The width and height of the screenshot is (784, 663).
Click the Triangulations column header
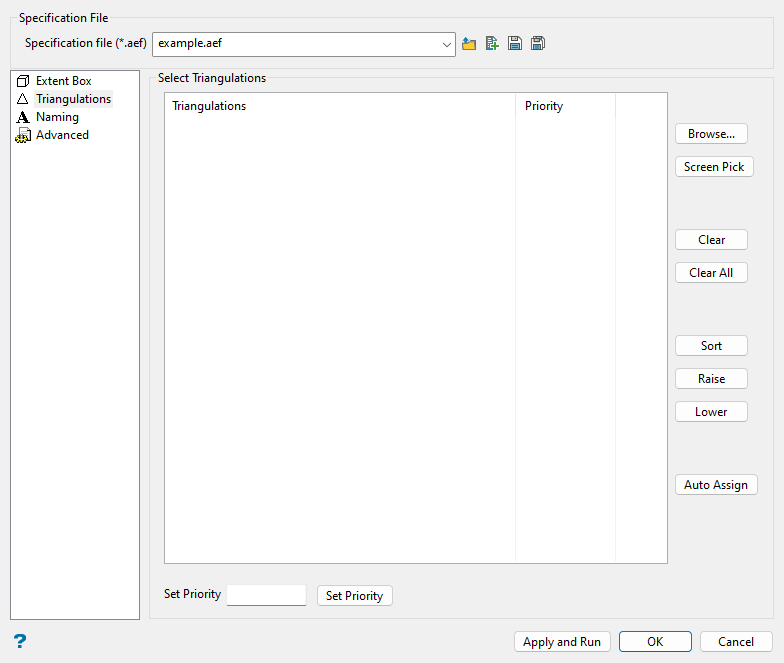(340, 106)
